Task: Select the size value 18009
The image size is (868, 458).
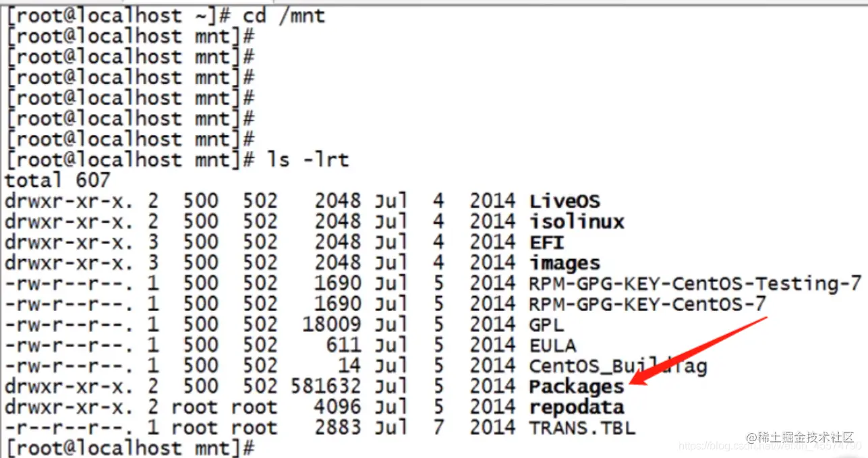Action: (x=332, y=325)
